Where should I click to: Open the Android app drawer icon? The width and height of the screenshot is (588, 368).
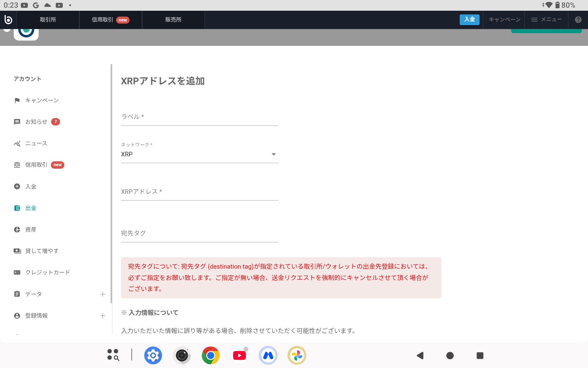coord(113,355)
